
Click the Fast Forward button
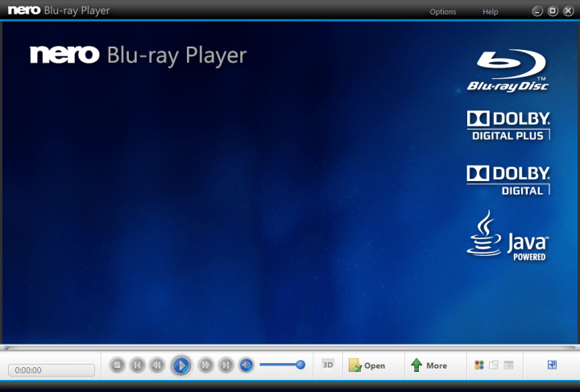coord(205,365)
